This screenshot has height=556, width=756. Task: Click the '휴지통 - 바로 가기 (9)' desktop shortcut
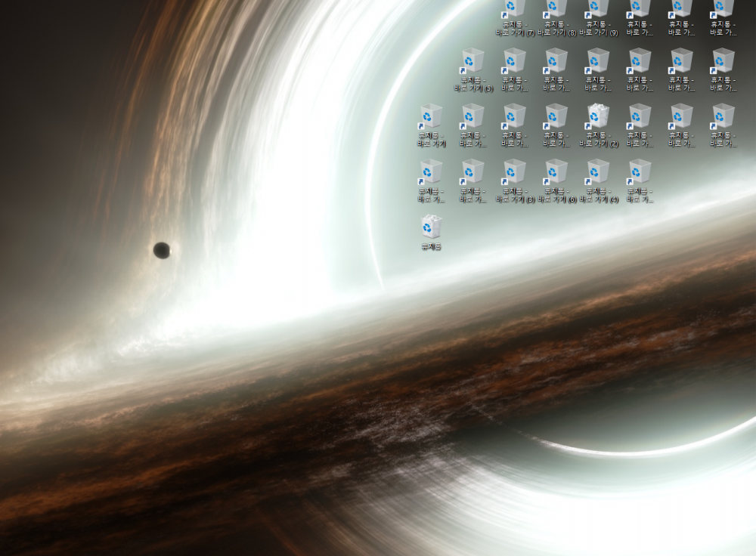(598, 18)
